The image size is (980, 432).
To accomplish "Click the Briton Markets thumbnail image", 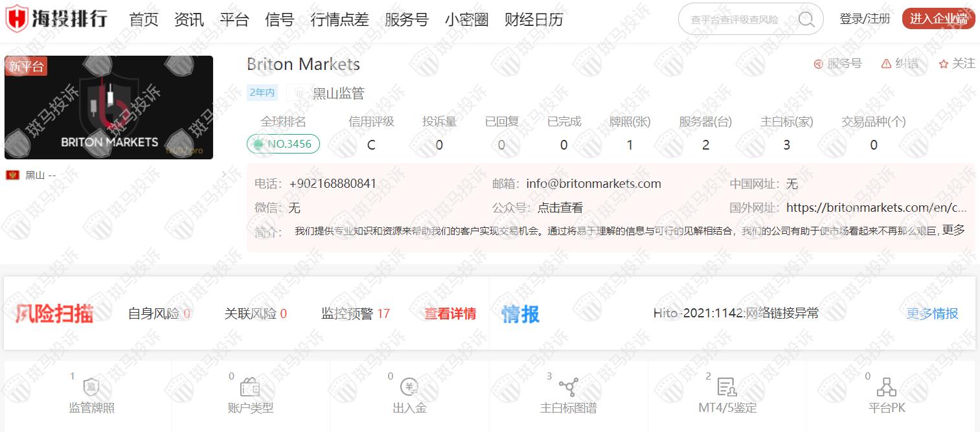I will point(109,108).
